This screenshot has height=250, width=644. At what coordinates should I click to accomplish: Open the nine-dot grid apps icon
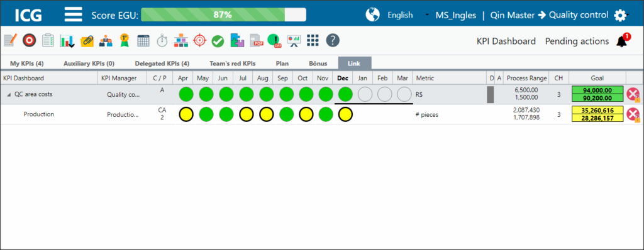coord(313,40)
